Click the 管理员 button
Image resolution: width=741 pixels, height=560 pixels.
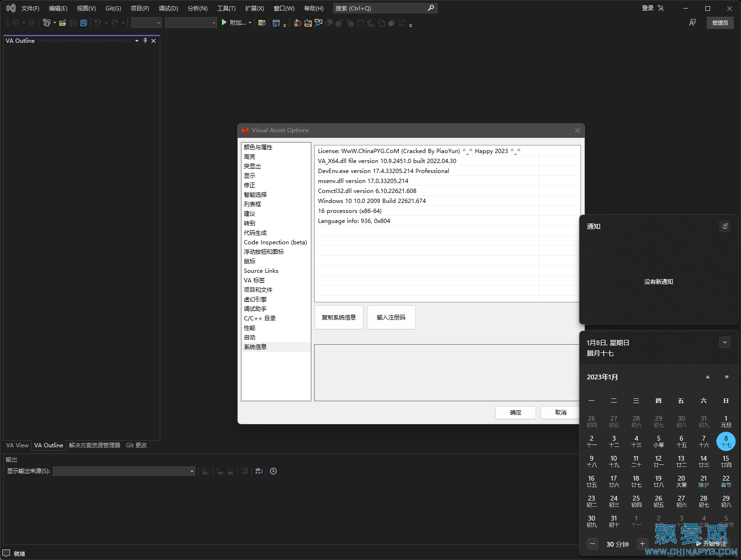tap(720, 22)
